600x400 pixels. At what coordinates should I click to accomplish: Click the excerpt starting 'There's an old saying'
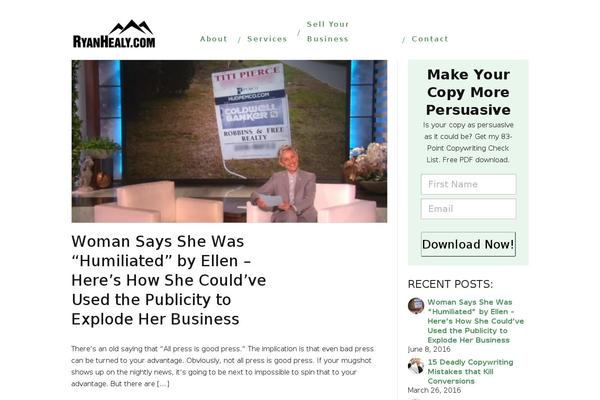click(222, 366)
